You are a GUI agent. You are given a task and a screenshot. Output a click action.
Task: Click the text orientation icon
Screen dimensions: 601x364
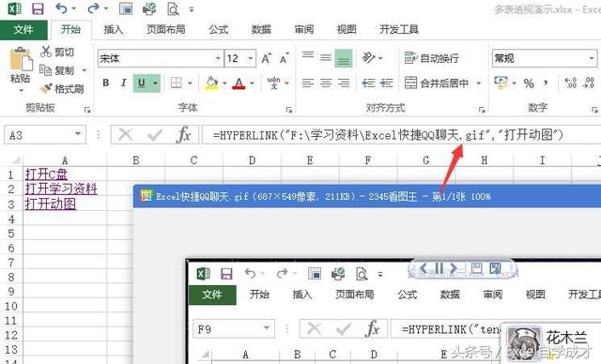coord(368,58)
